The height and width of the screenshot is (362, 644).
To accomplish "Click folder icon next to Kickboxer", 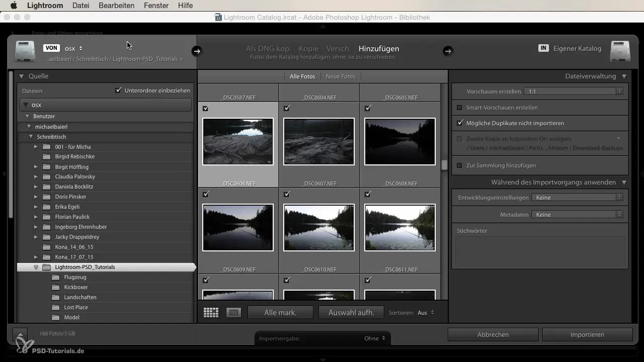I will pyautogui.click(x=56, y=287).
